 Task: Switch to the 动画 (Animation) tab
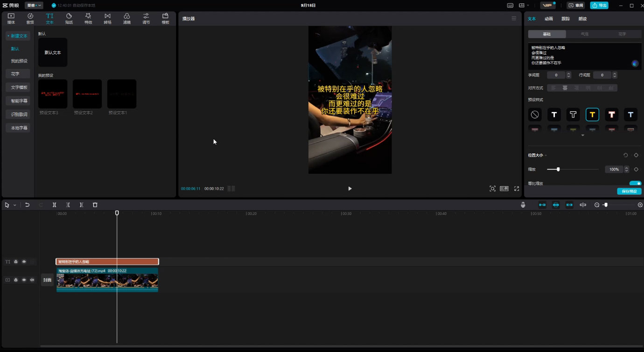(x=548, y=19)
